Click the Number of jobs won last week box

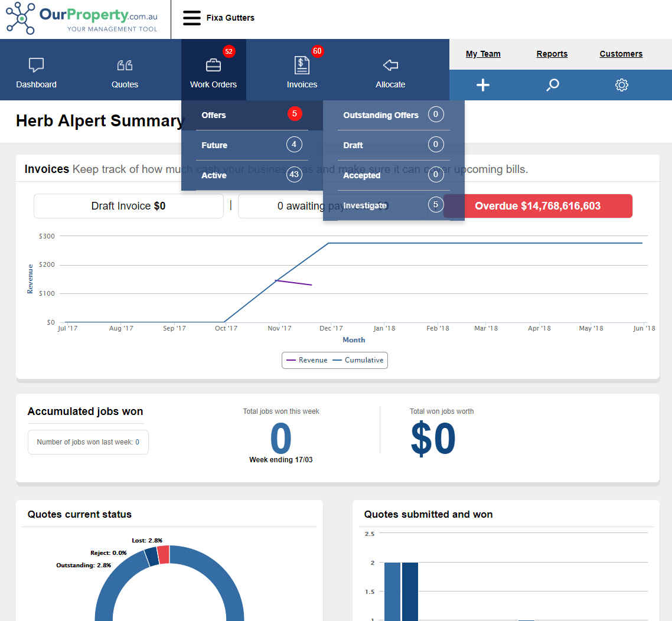[89, 442]
